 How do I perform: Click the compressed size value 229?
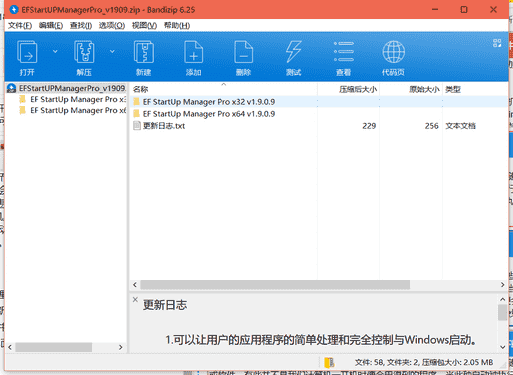(369, 126)
